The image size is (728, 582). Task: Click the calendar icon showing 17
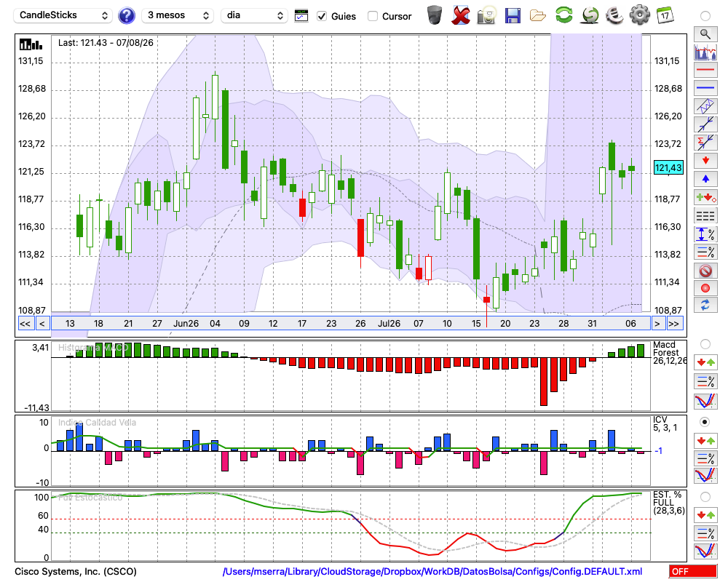point(665,15)
